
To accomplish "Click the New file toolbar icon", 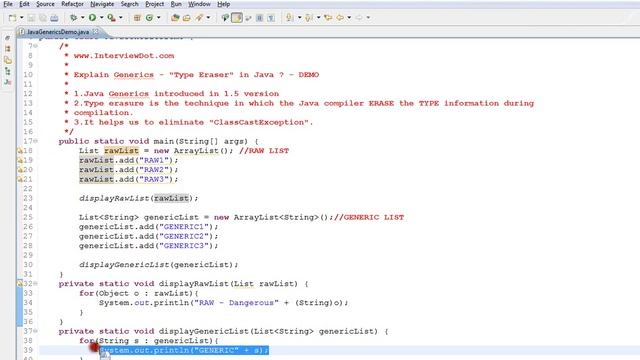I will [13, 18].
